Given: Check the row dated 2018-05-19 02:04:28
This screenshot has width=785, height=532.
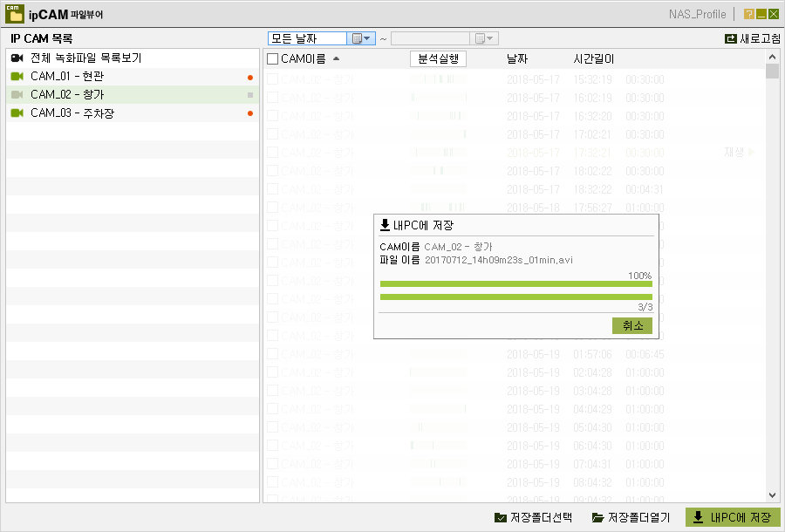Looking at the screenshot, I should coord(272,372).
